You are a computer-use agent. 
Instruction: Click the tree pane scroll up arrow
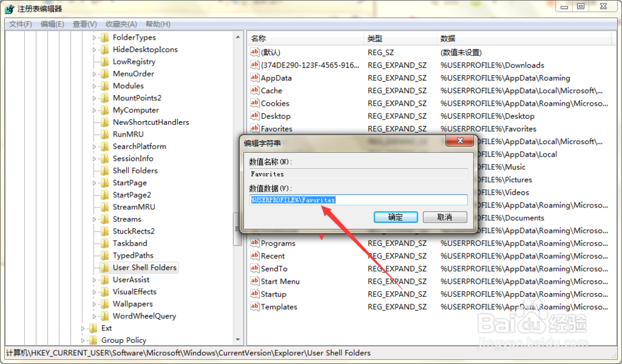(238, 37)
